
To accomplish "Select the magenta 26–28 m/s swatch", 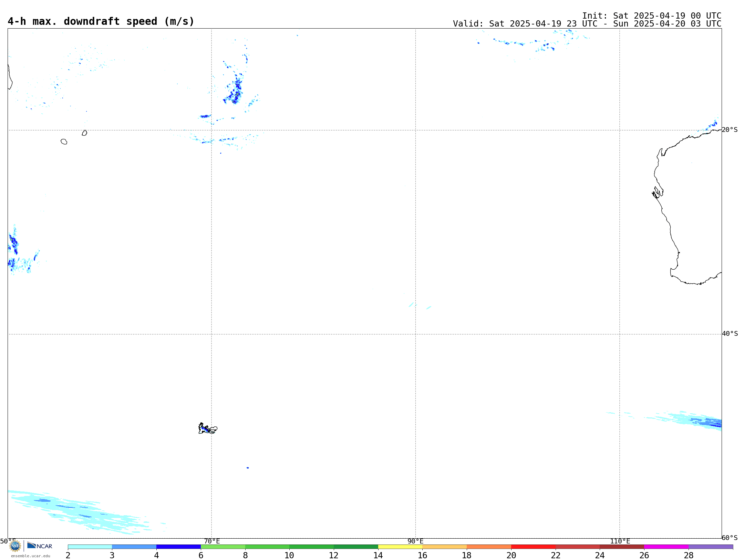I will click(666, 547).
